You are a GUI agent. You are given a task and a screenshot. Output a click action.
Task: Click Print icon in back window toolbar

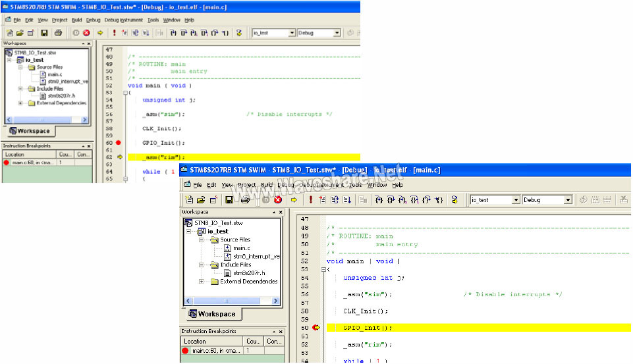58,33
